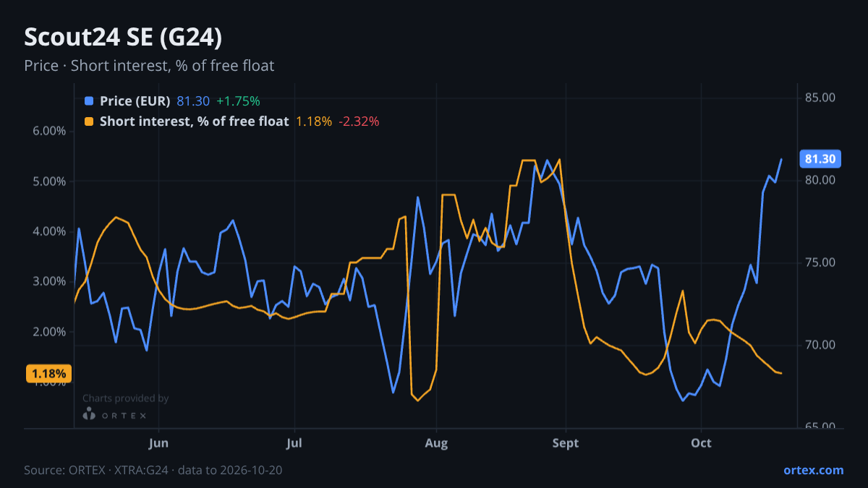Click the 4.00% left axis label
The image size is (868, 488).
tap(49, 231)
